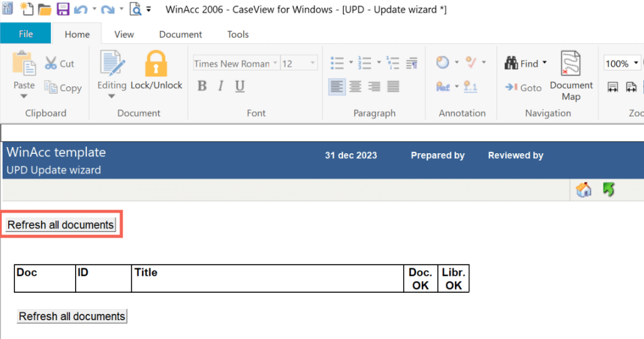Expand the Paste options arrow
This screenshot has height=339, width=644.
click(x=24, y=96)
